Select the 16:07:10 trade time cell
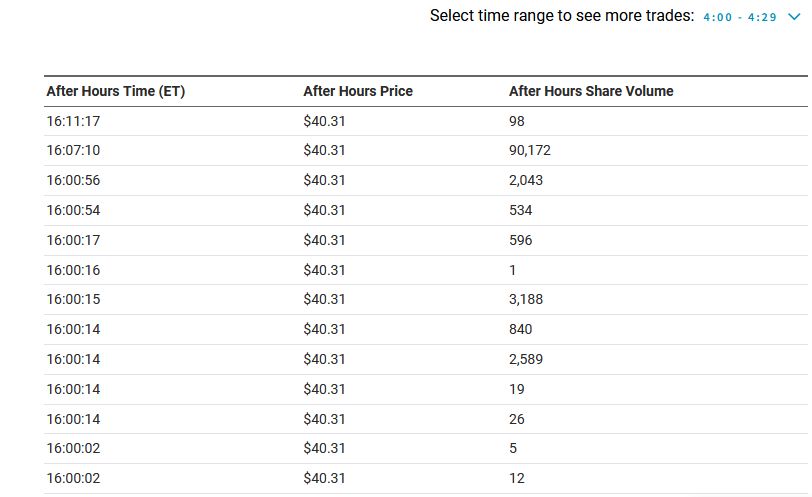 coord(73,151)
